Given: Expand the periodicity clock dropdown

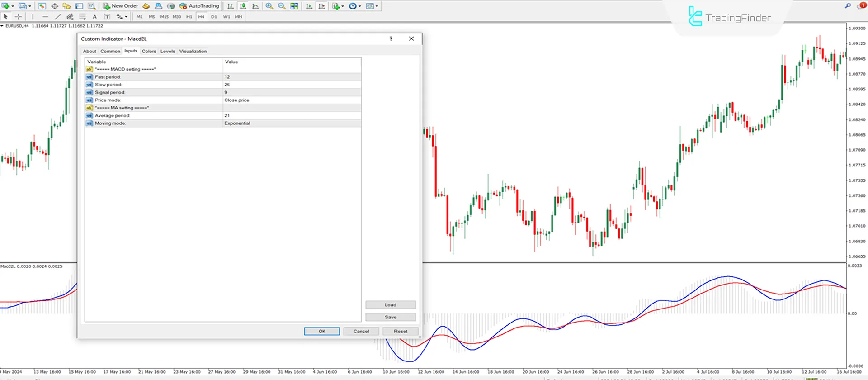Looking at the screenshot, I should 360,6.
